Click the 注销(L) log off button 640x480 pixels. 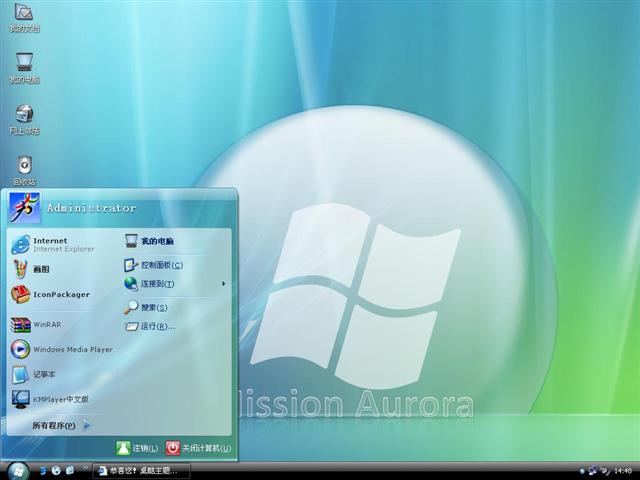(x=137, y=448)
